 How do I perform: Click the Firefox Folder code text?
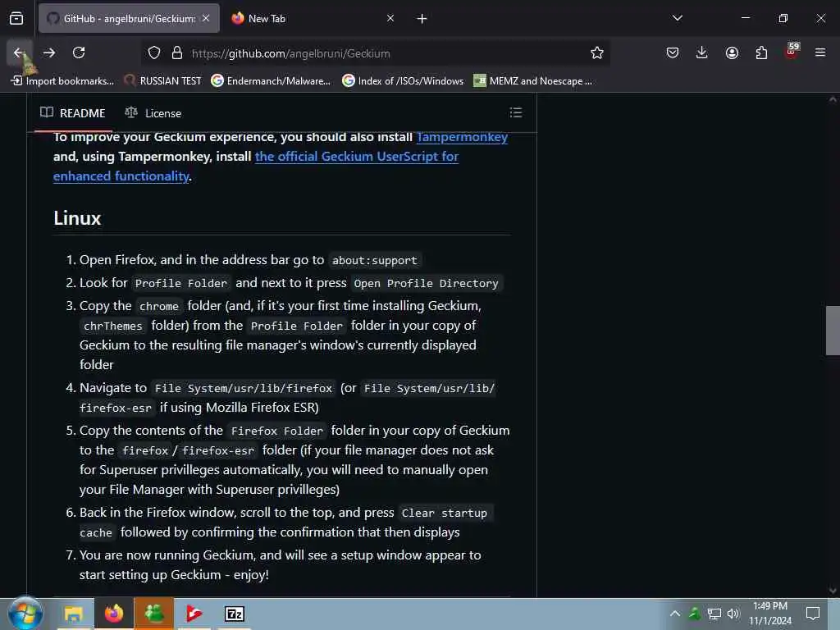pos(277,431)
